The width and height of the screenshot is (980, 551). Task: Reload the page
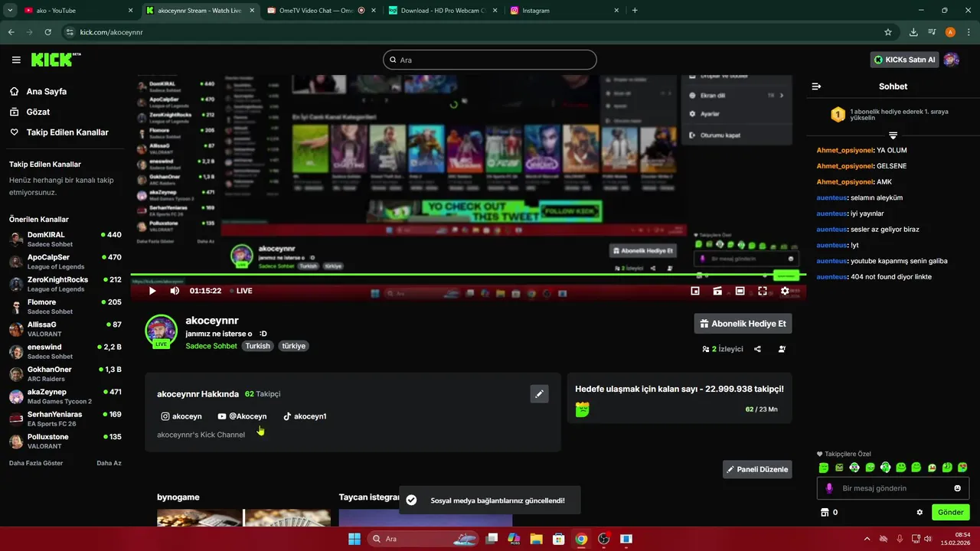47,32
